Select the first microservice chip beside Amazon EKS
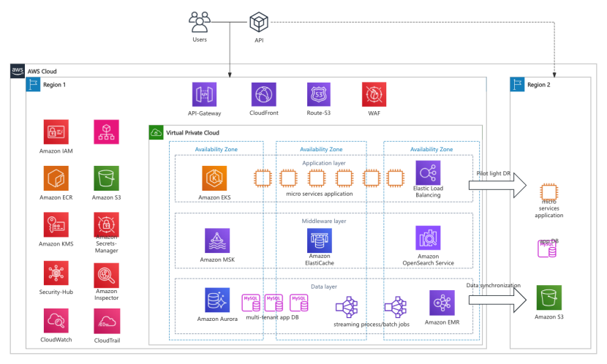Screen dimensions: 607x364 click(263, 178)
